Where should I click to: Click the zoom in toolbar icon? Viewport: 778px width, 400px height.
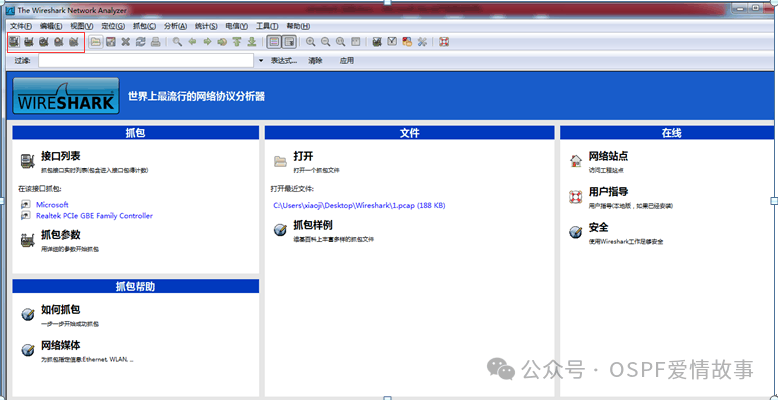pyautogui.click(x=311, y=42)
